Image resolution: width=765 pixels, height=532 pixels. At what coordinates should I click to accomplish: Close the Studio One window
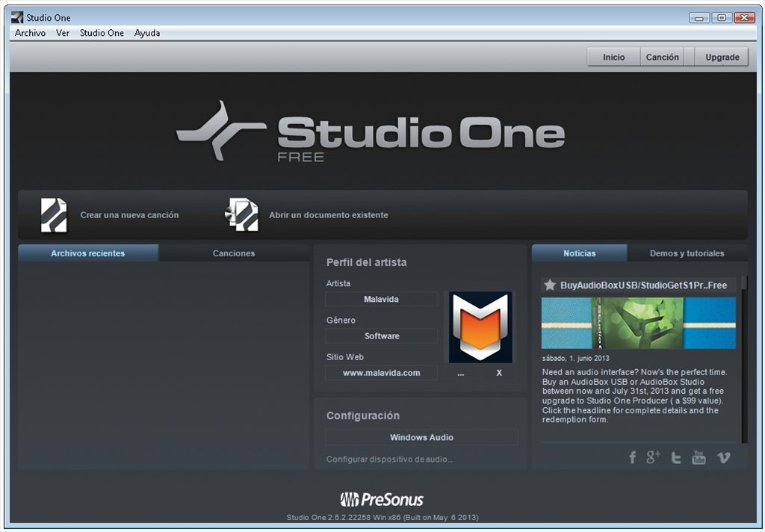(x=745, y=18)
